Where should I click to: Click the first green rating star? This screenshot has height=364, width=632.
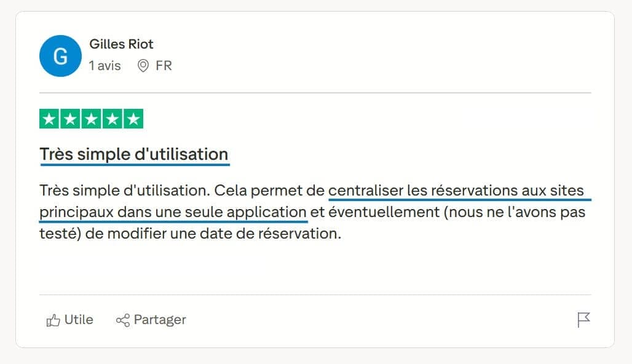pos(50,119)
